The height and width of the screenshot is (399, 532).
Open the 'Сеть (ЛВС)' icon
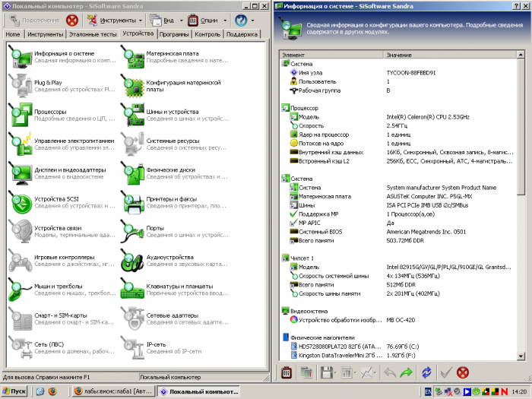(21, 348)
